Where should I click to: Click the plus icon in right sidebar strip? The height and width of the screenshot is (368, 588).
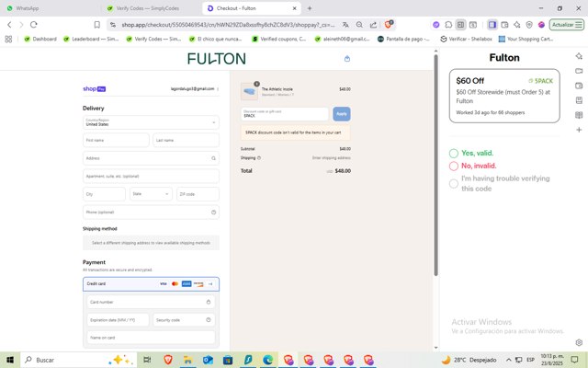pyautogui.click(x=579, y=130)
